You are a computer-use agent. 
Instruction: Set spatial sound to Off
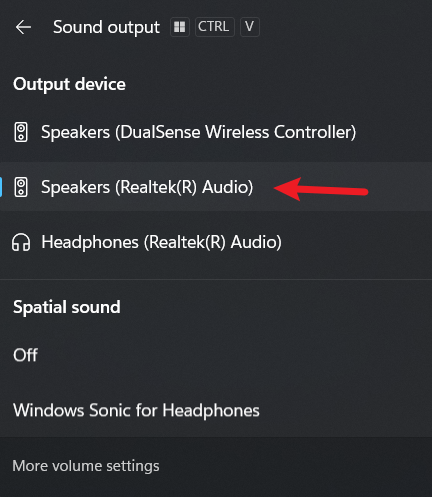point(216,355)
